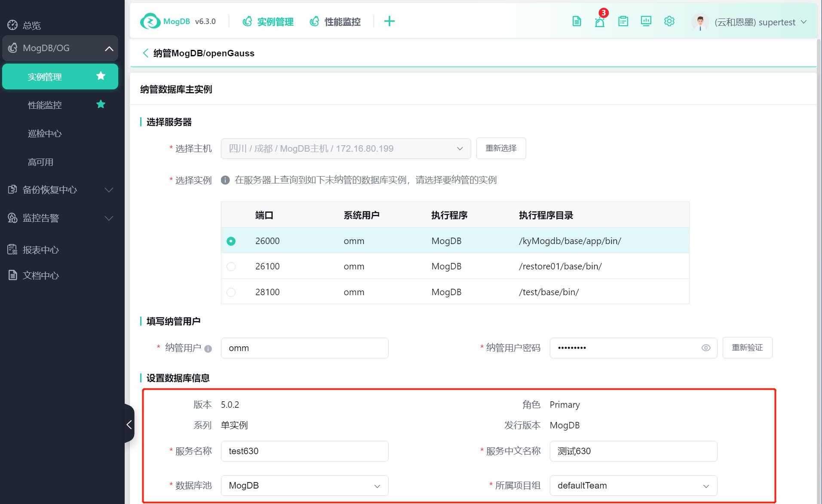822x504 pixels.
Task: Click the 监控告警 icon in sidebar
Action: click(12, 218)
